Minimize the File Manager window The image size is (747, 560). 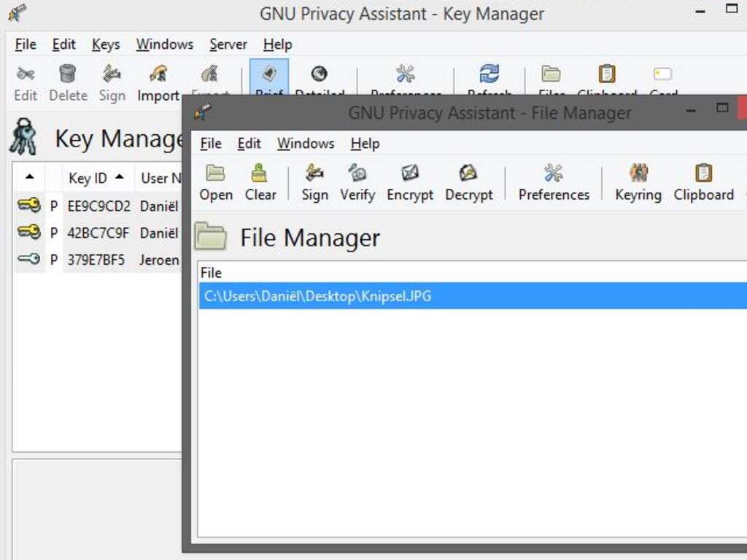[x=691, y=111]
